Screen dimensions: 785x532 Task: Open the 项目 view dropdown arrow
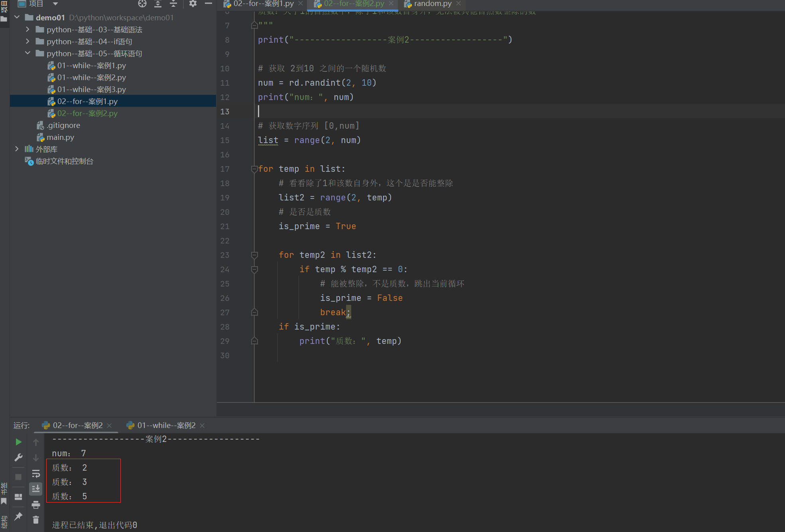point(55,4)
